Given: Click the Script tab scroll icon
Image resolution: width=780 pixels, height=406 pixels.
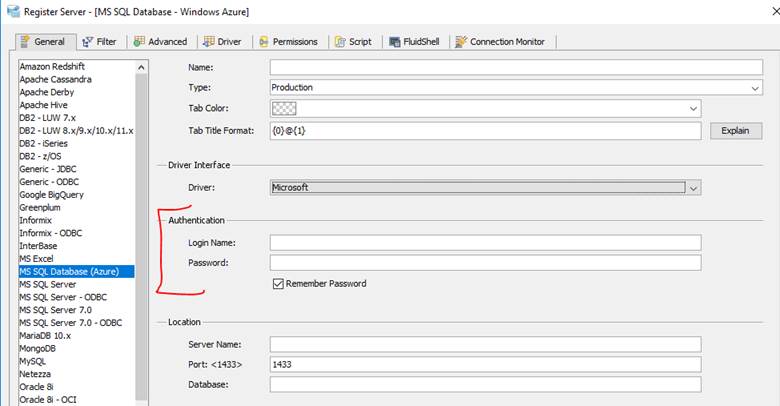Looking at the screenshot, I should click(x=340, y=42).
